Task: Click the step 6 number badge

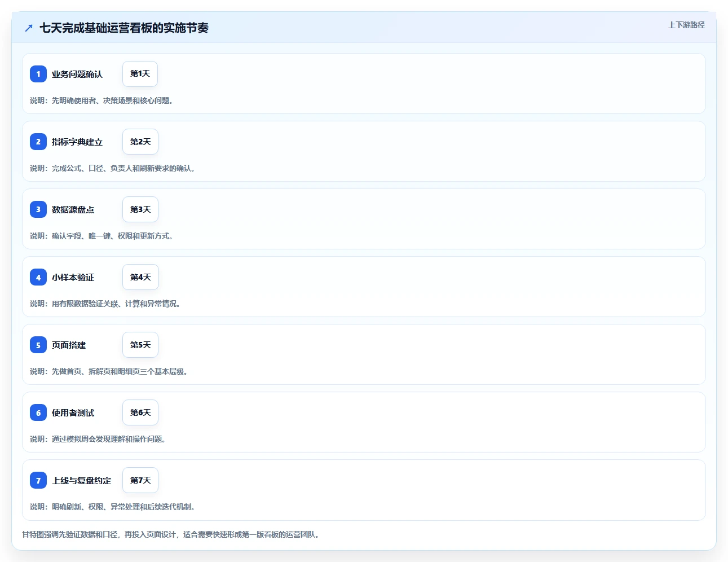Action: (x=38, y=412)
